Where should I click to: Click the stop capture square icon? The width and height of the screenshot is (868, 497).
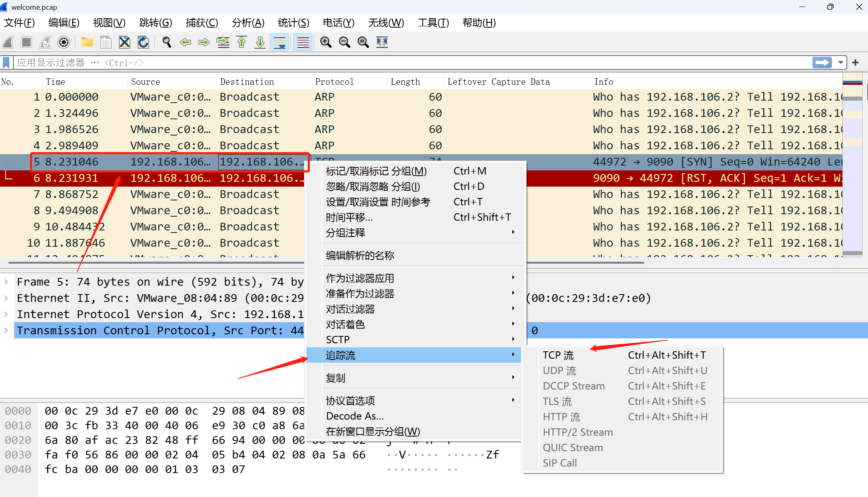(26, 42)
